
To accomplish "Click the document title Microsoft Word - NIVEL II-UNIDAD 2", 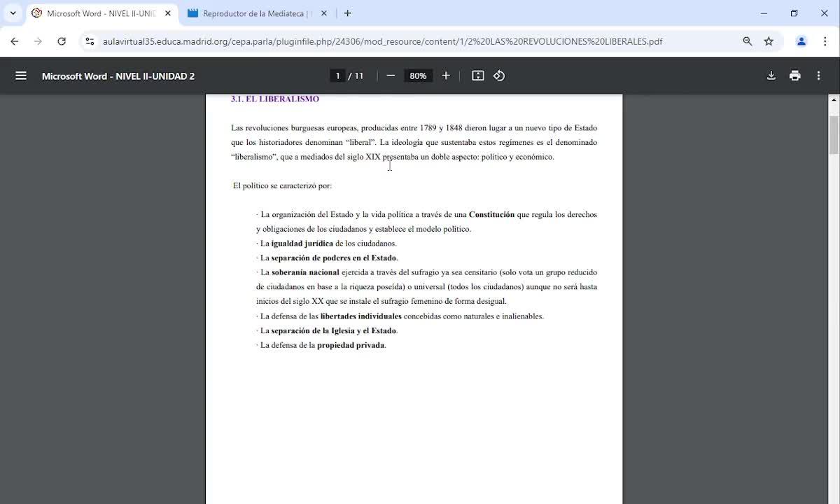I will click(x=118, y=76).
